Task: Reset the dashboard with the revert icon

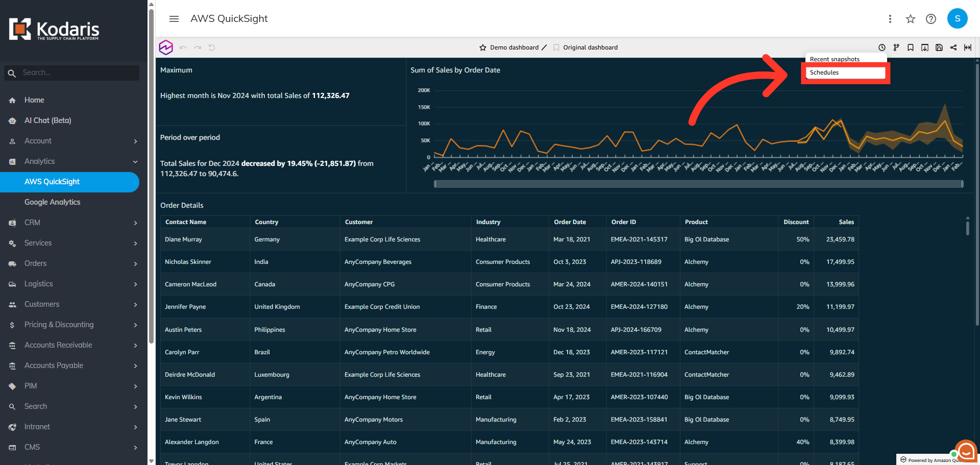Action: [212, 47]
